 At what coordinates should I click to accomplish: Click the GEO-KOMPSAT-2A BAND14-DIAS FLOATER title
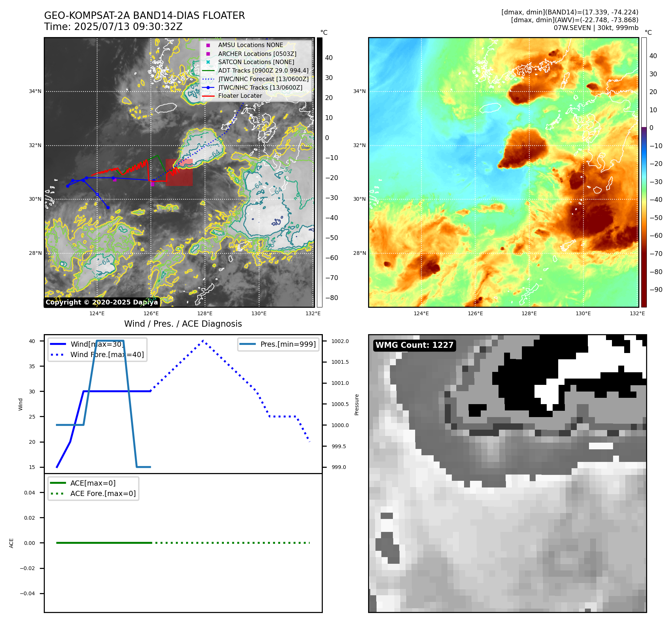point(145,16)
